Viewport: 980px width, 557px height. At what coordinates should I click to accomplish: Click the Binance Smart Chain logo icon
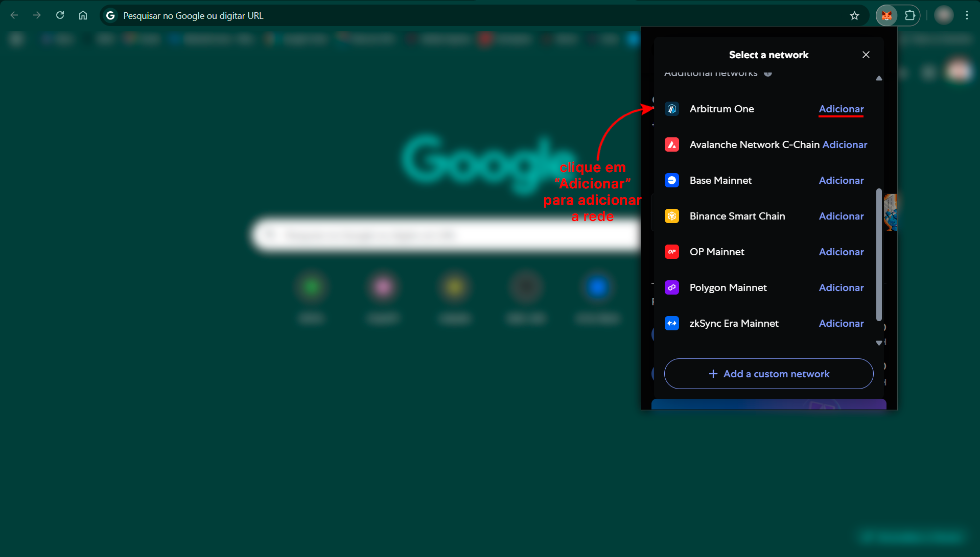click(x=672, y=216)
